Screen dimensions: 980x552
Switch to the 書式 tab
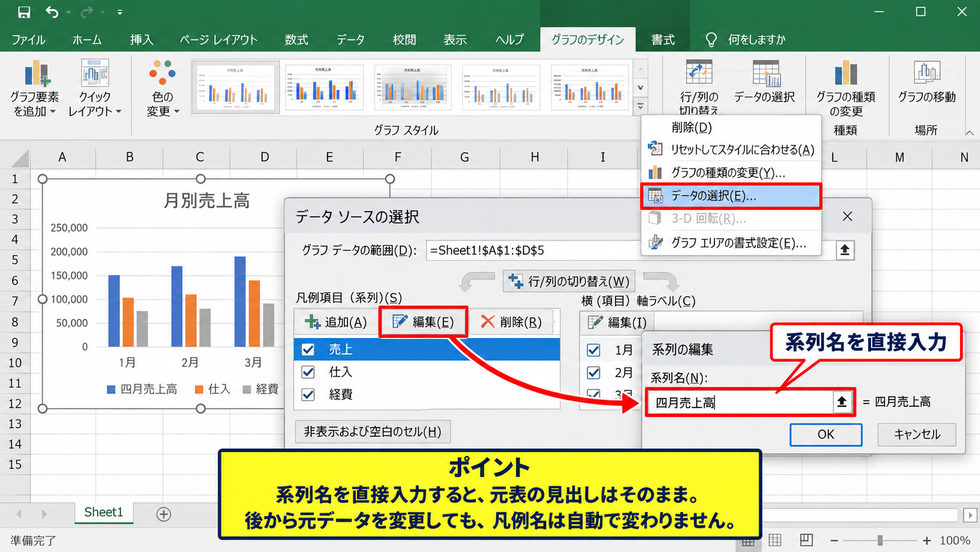[x=662, y=40]
